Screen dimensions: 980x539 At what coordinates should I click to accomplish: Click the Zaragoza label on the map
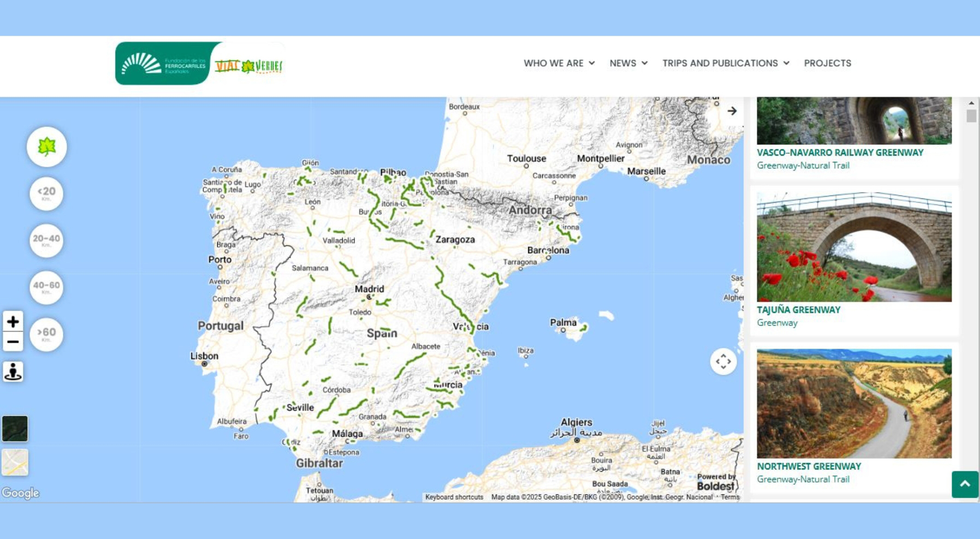coord(455,240)
